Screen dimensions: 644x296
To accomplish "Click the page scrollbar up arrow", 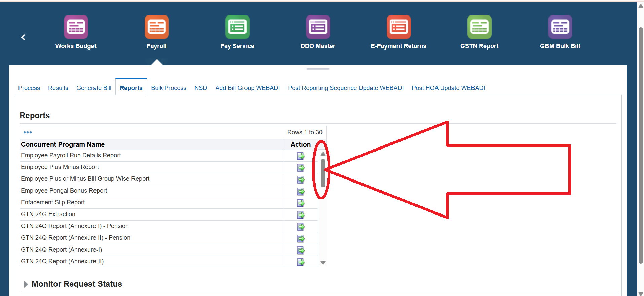I will point(641,6).
